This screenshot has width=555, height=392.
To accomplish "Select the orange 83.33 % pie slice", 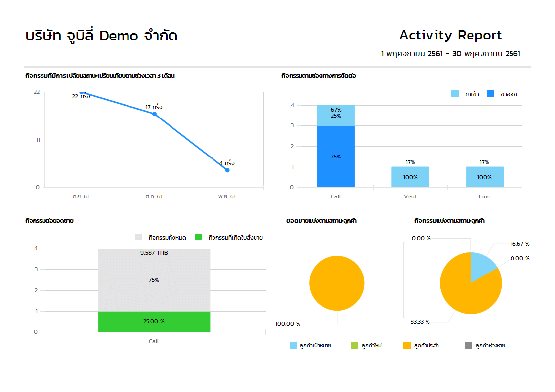I will (x=465, y=291).
